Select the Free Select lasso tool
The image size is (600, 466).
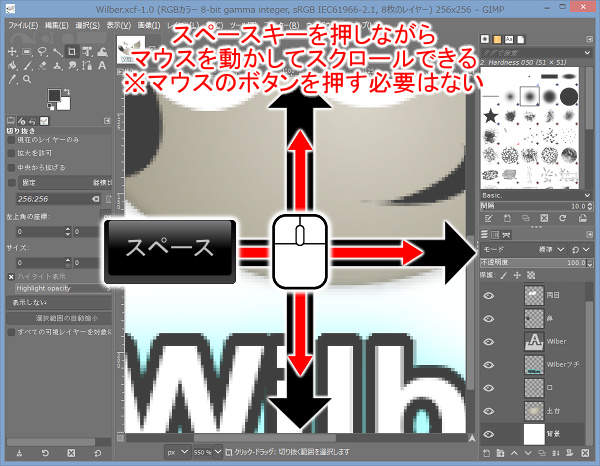coord(43,51)
